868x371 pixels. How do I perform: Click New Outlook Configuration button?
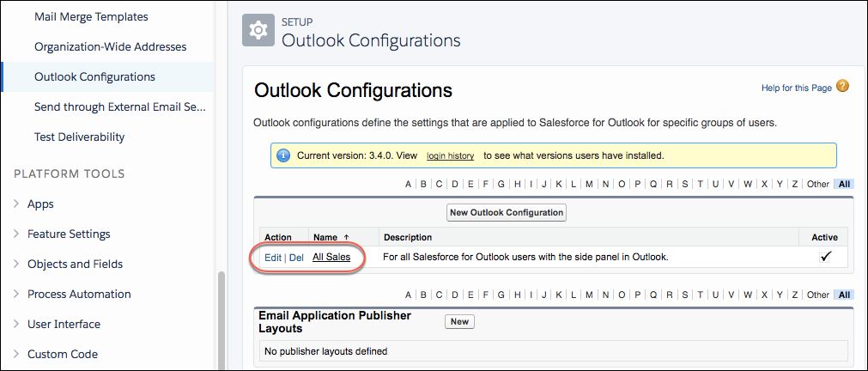click(507, 213)
